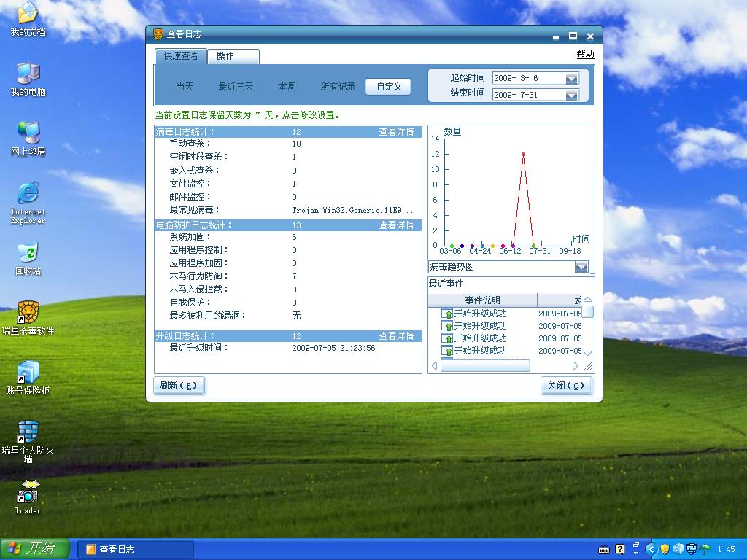This screenshot has width=747, height=560.
Task: Expand the 结束时间 date dropdown
Action: [x=572, y=96]
